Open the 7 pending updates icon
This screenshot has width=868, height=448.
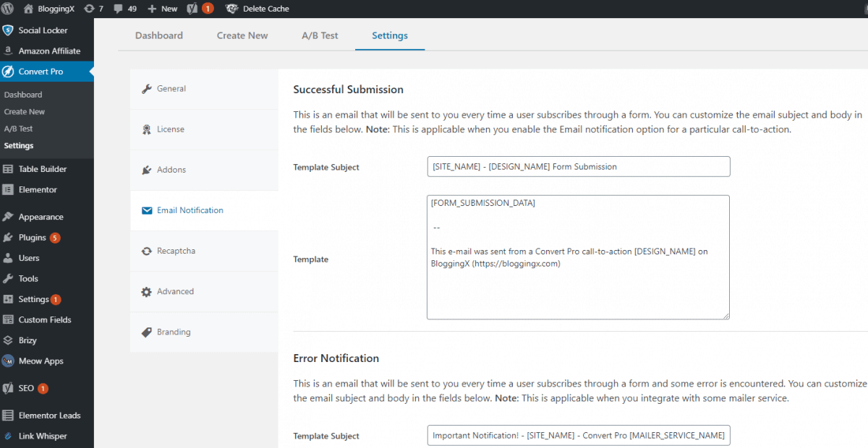pos(89,9)
